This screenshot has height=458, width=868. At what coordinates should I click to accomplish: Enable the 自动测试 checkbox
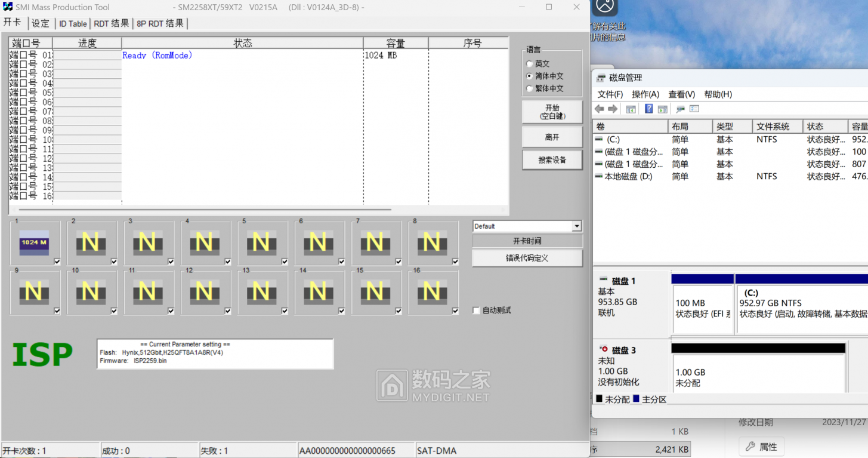476,311
